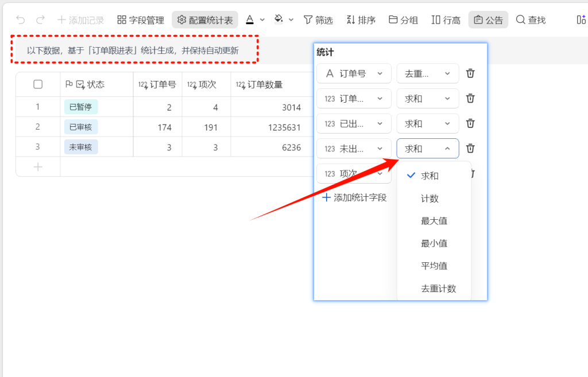Image resolution: width=588 pixels, height=377 pixels.
Task: Expand the fill color dropdown arrow
Action: click(291, 20)
